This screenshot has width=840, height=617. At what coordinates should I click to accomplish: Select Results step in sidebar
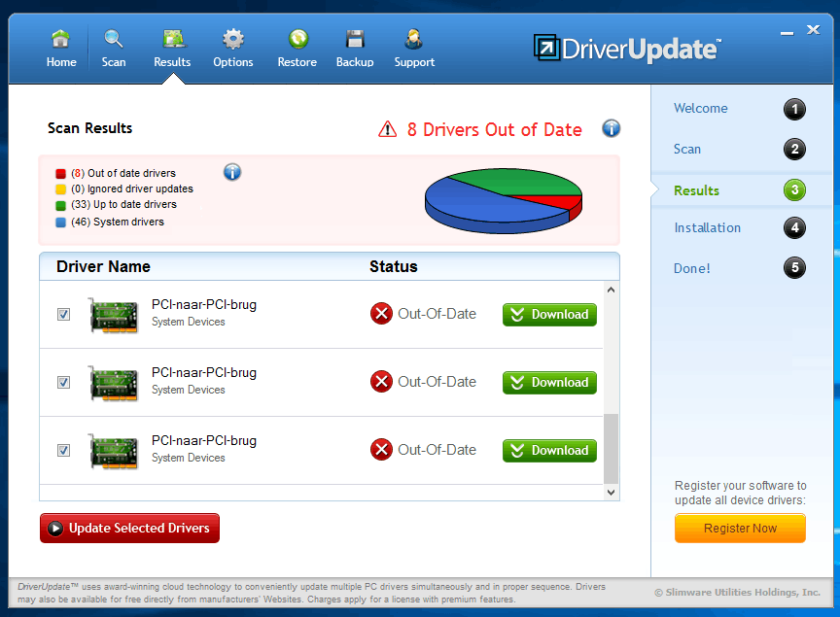click(x=696, y=190)
